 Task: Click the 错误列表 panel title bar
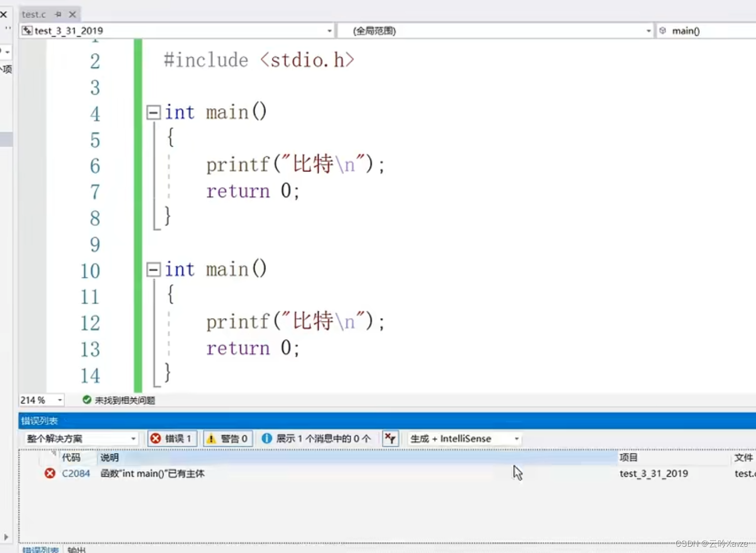387,421
